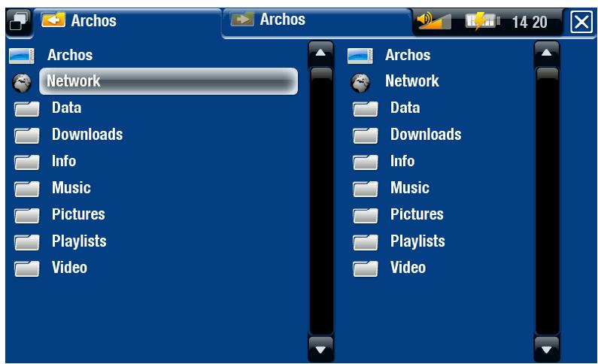Select highlighted Network row in left pane
This screenshot has width=598, height=364.
(168, 81)
